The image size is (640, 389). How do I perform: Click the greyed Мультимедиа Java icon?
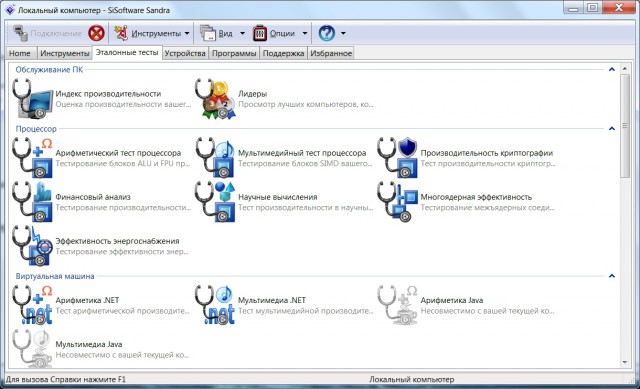(32, 349)
